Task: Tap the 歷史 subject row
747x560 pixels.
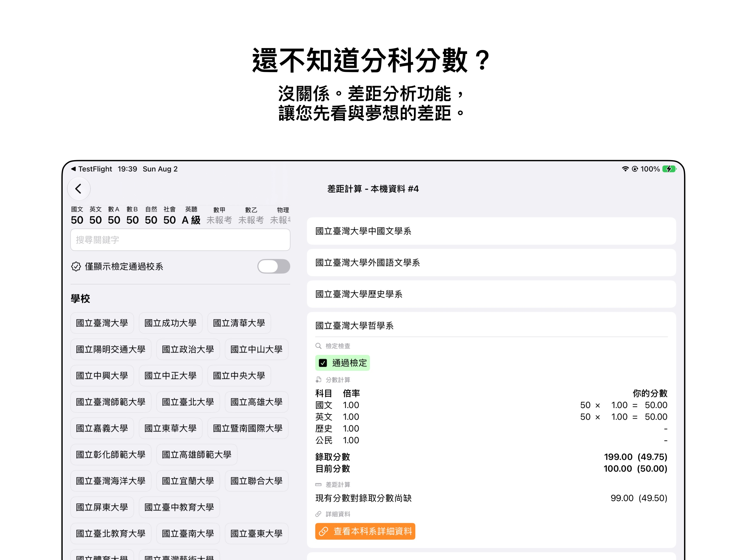Action: (x=491, y=429)
